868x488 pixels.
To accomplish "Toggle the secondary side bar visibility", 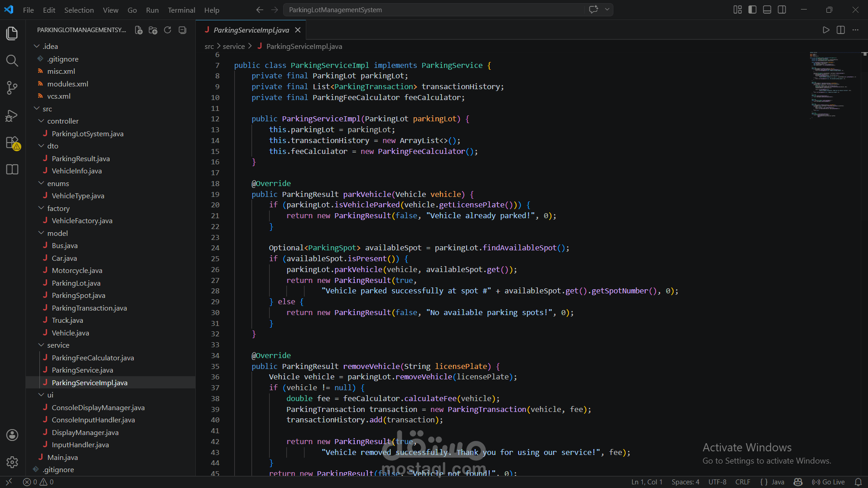I will (782, 10).
